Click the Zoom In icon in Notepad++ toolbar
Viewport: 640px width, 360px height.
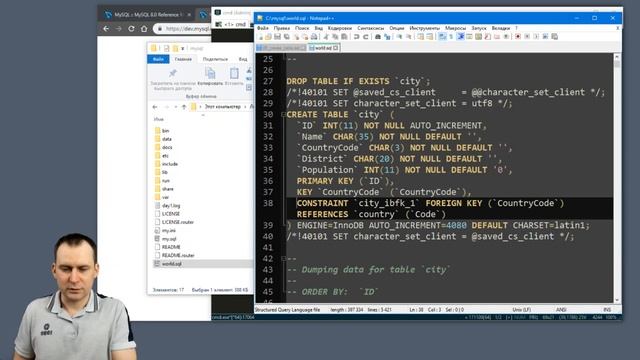pos(399,37)
